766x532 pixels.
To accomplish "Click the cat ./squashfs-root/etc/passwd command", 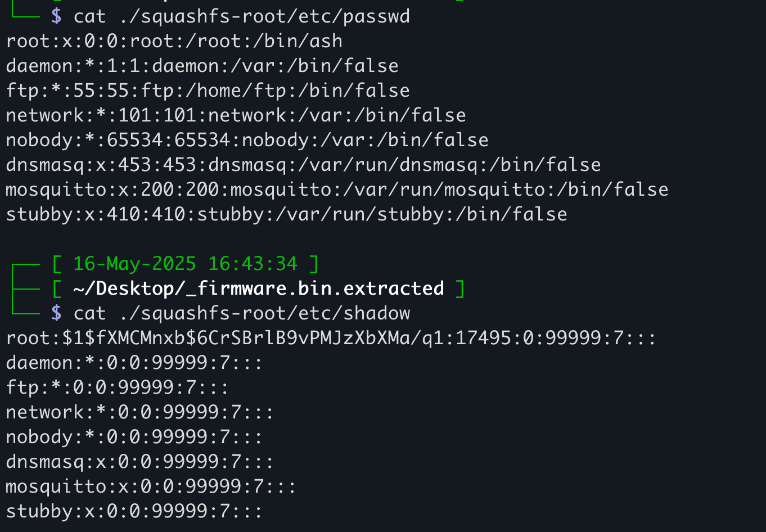I will 241,16.
